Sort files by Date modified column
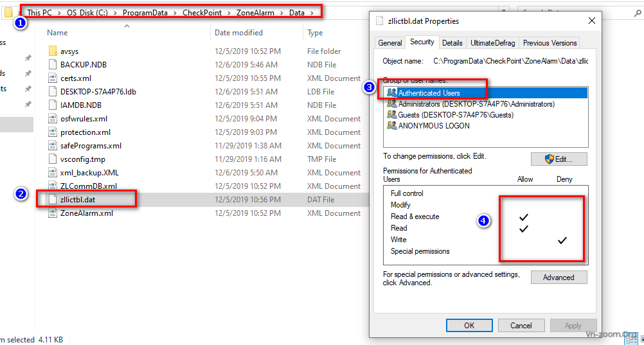Viewport: 644px width, 345px height. click(238, 33)
